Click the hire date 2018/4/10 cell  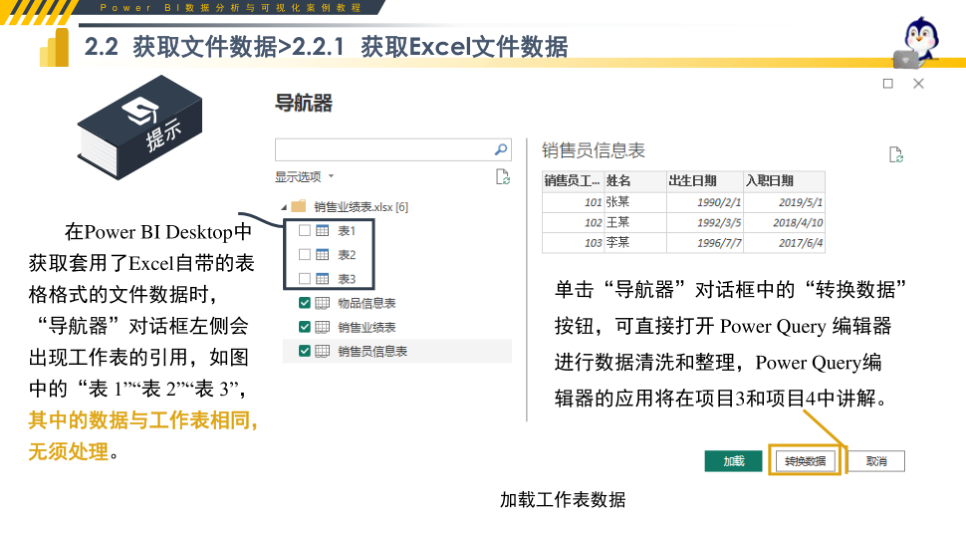coord(784,222)
